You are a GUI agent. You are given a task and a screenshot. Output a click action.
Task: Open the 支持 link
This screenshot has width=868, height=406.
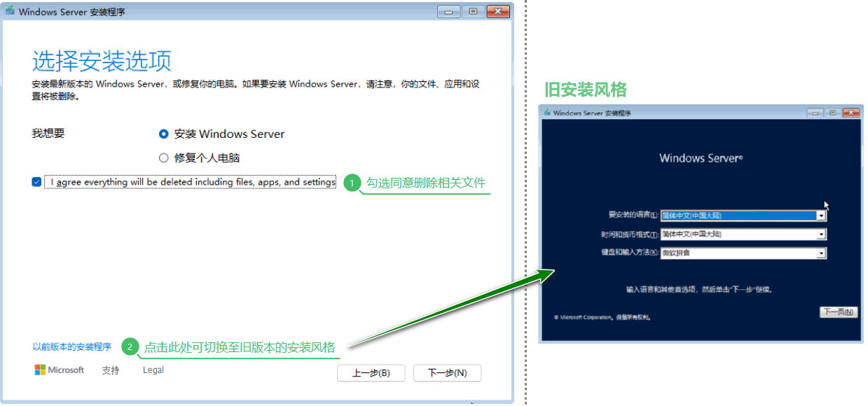(111, 370)
